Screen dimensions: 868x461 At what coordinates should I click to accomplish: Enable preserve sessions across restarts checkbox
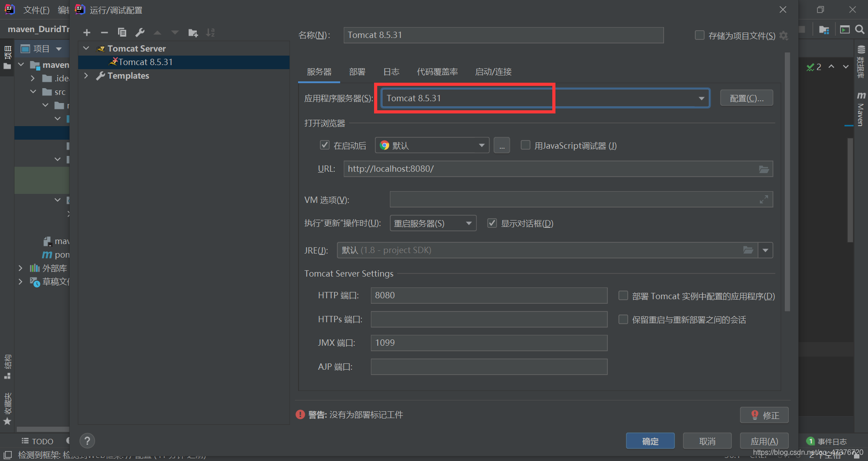(623, 320)
